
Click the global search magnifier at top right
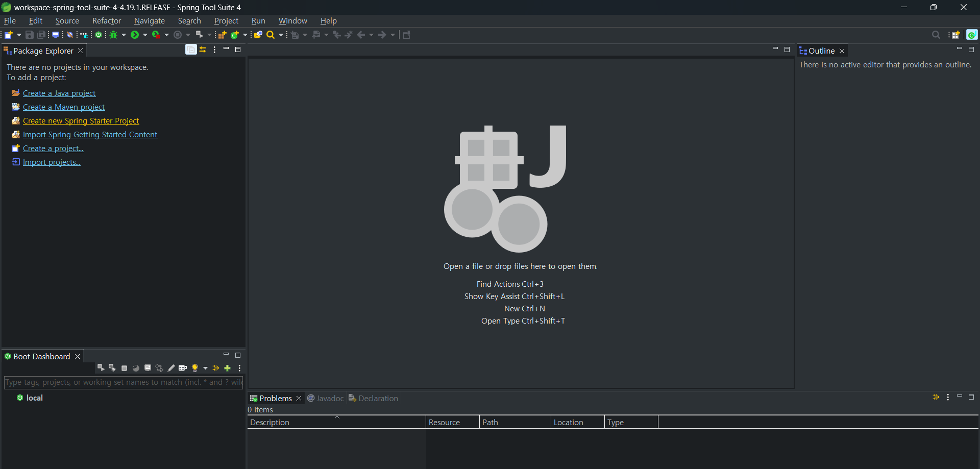tap(936, 35)
